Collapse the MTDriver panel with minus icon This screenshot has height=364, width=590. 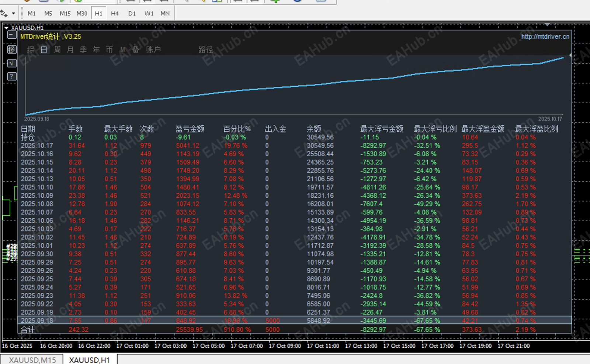pyautogui.click(x=12, y=35)
